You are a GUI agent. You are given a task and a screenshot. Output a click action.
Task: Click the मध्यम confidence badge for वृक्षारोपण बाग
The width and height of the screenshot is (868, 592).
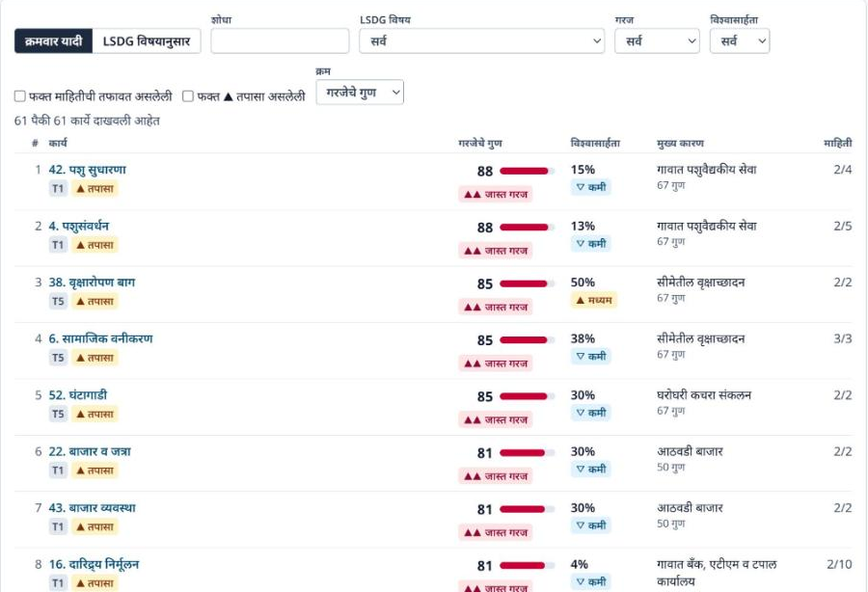coord(594,300)
